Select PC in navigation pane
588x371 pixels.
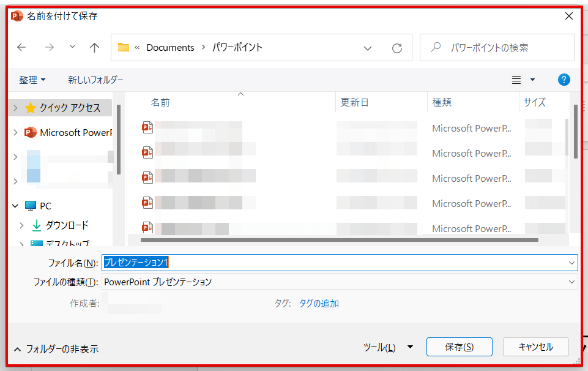coord(38,206)
